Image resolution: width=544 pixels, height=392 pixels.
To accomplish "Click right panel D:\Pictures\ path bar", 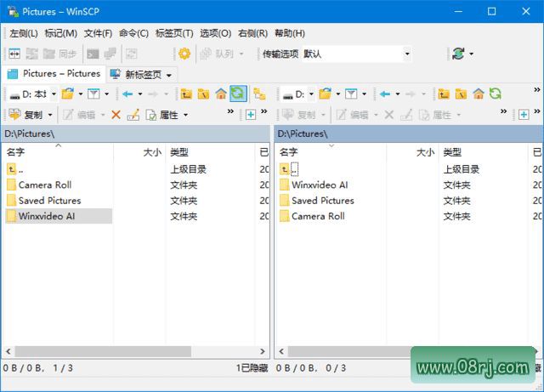I will coord(409,134).
